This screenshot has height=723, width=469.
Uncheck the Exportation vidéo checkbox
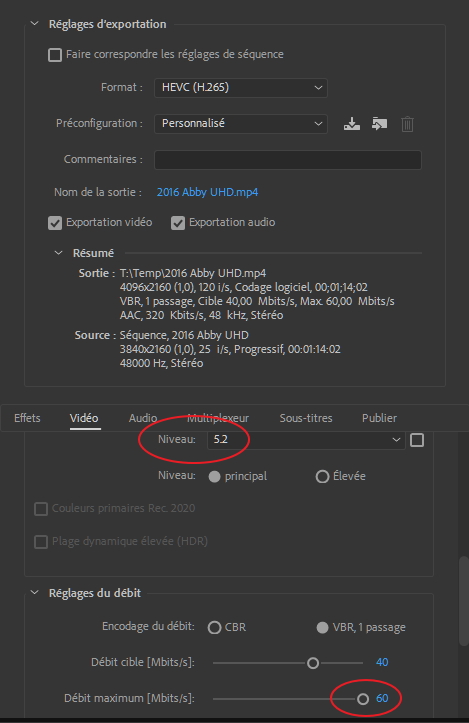55,223
